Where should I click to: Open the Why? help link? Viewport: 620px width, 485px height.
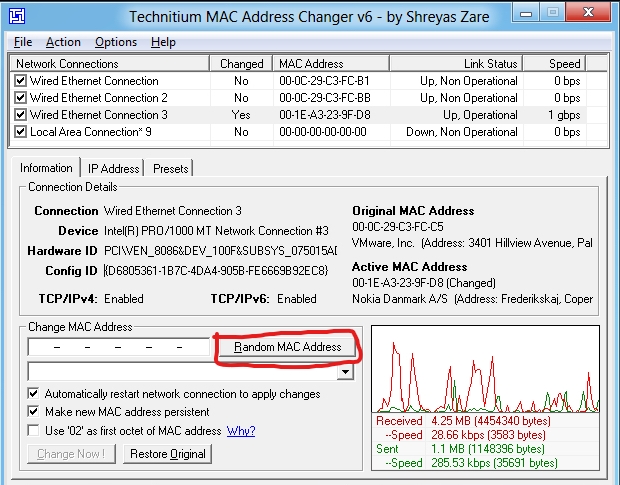[x=240, y=431]
